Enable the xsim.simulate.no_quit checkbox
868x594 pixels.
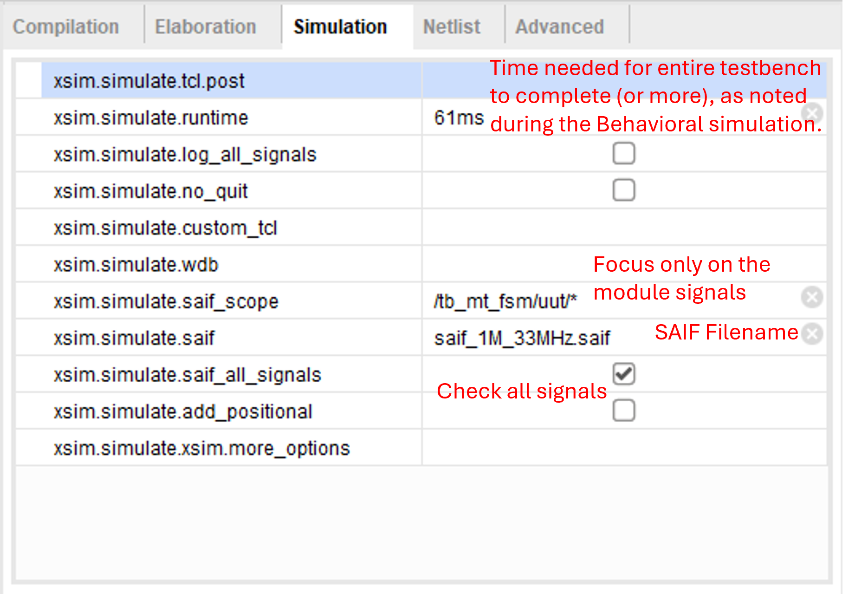(x=623, y=190)
